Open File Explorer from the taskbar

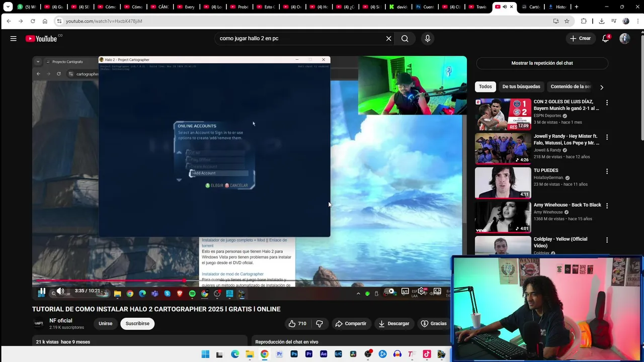point(250,354)
